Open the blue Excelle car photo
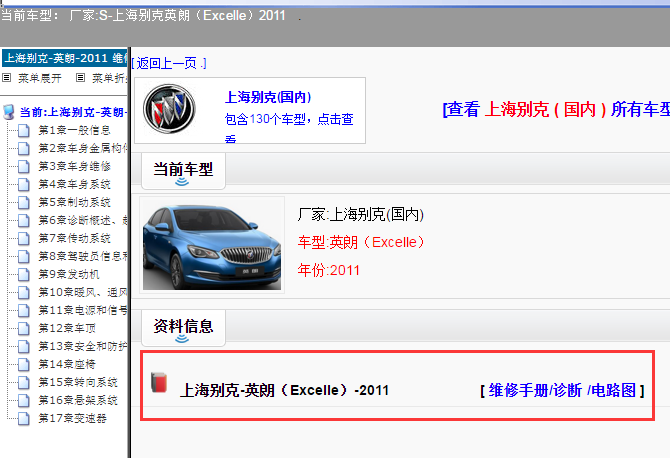 [212, 245]
